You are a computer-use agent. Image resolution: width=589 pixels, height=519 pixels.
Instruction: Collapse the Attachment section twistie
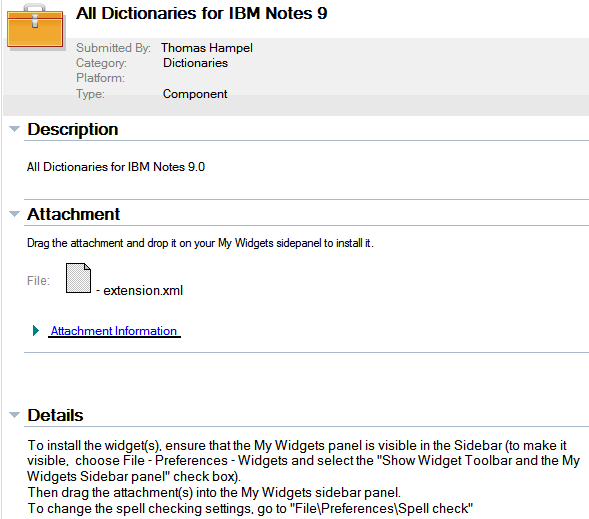14,214
